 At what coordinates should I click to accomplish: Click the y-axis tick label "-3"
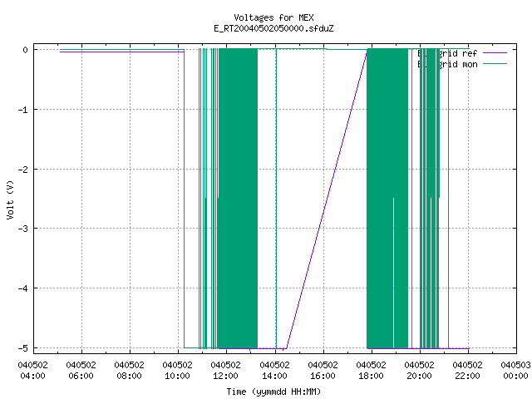(x=23, y=229)
